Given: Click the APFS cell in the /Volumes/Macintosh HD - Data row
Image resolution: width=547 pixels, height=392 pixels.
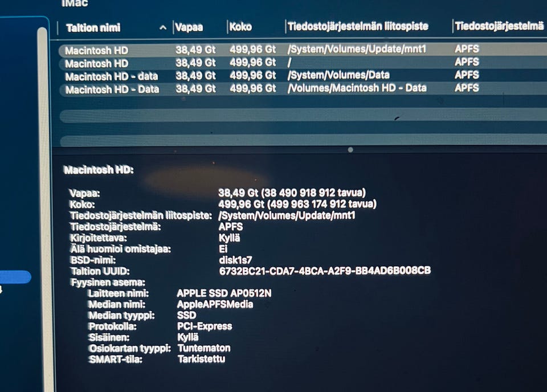Looking at the screenshot, I should (467, 88).
